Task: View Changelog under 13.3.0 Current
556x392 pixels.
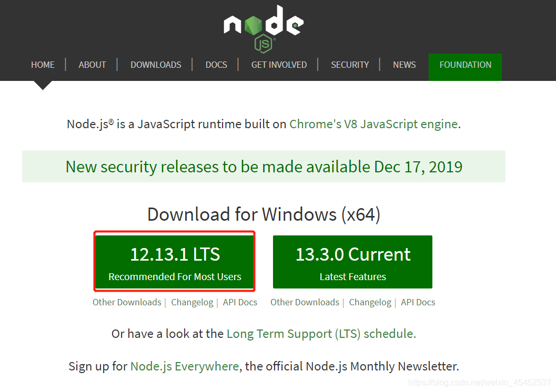Action: [x=370, y=303]
